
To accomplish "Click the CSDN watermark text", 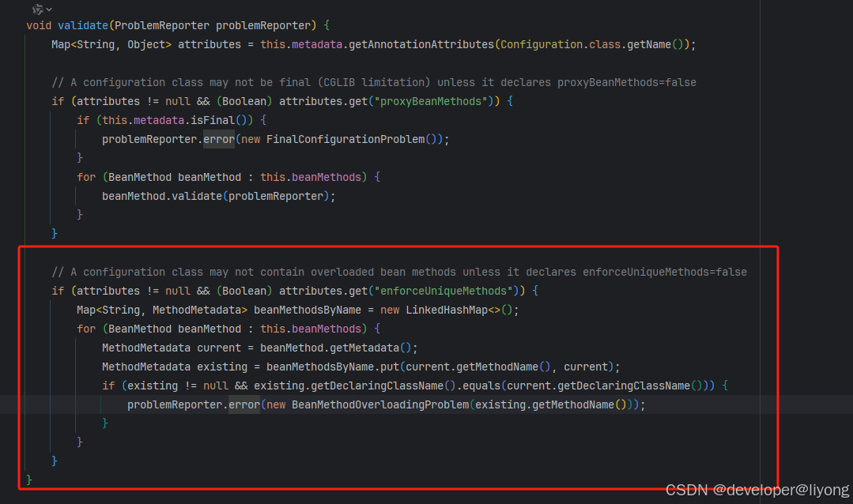I will pyautogui.click(x=689, y=490).
